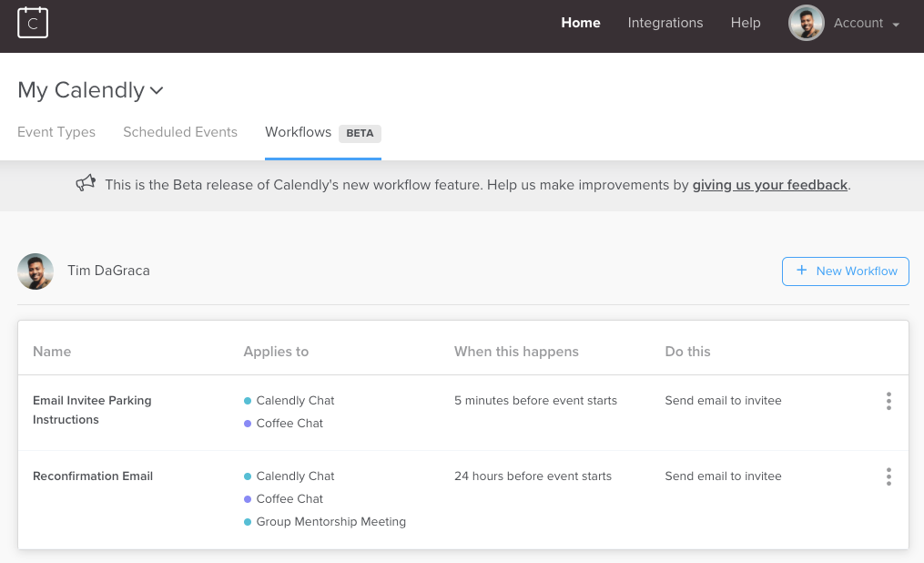This screenshot has width=924, height=563.
Task: Click Coffee Chat in Reconfirmation Email row
Action: pos(289,498)
